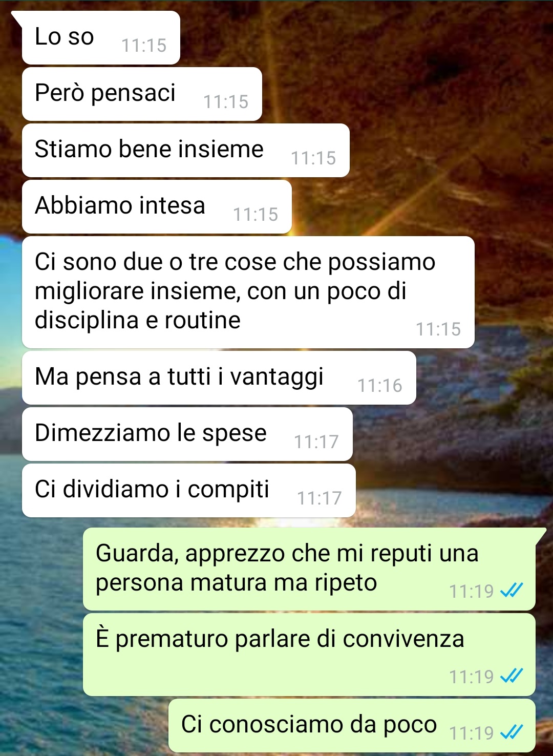Select the 'Ci dividiamo i compiti' message
This screenshot has height=756, width=553.
[189, 491]
